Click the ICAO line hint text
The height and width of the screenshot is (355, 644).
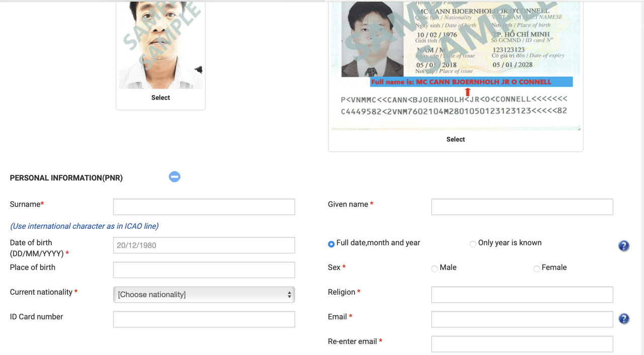click(x=85, y=226)
